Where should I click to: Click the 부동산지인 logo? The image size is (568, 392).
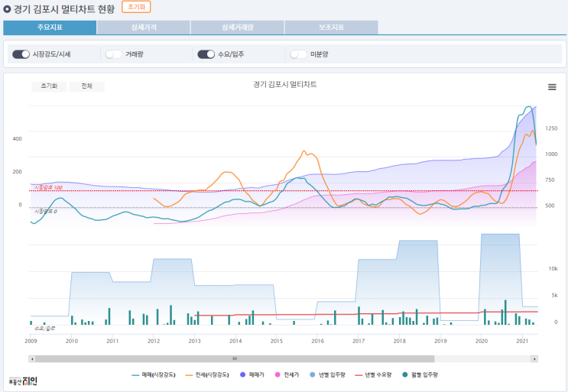[23, 381]
